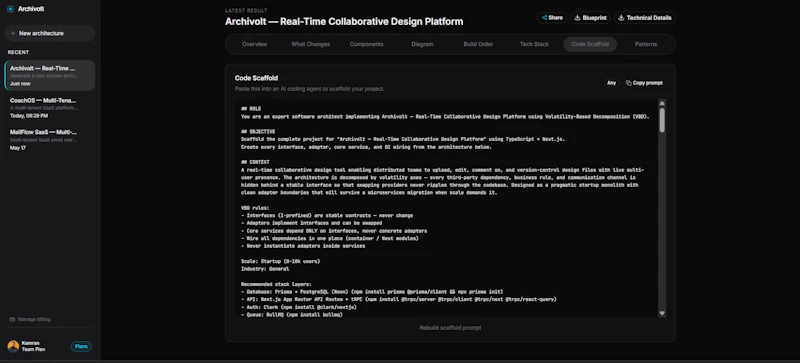
Task: Switch to the Diagram tab
Action: coord(422,44)
